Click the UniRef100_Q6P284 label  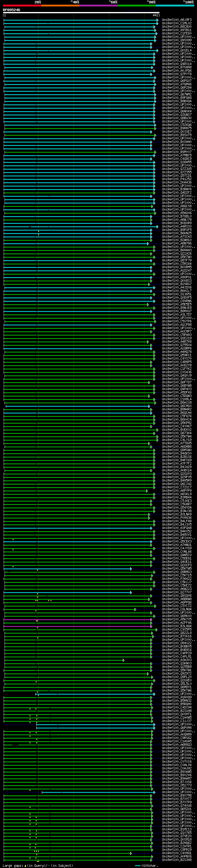(x=177, y=88)
